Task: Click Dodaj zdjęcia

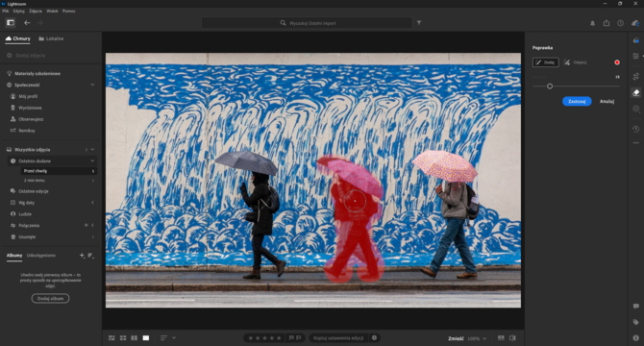Action: click(26, 55)
